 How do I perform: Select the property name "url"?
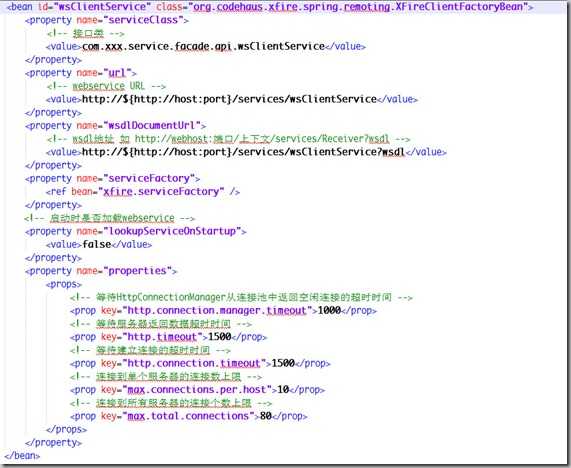(117, 73)
